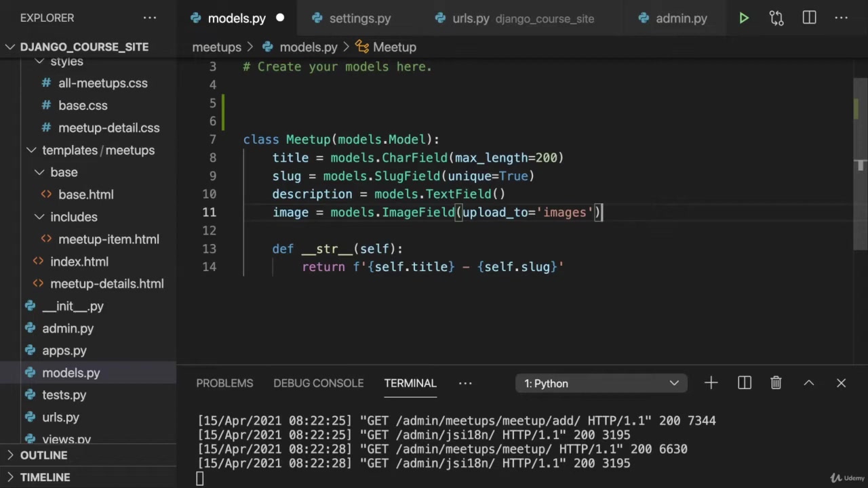Image resolution: width=868 pixels, height=488 pixels.
Task: Add a new terminal with plus icon
Action: [x=711, y=383]
